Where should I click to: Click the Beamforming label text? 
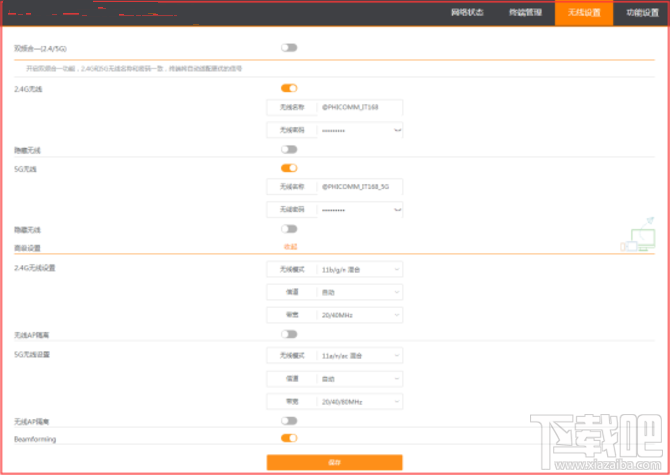[35, 439]
